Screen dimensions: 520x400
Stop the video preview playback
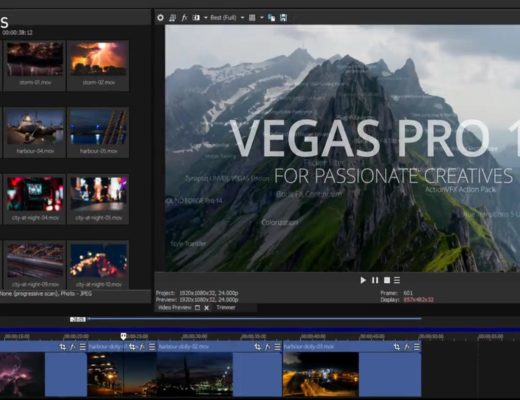pyautogui.click(x=387, y=280)
